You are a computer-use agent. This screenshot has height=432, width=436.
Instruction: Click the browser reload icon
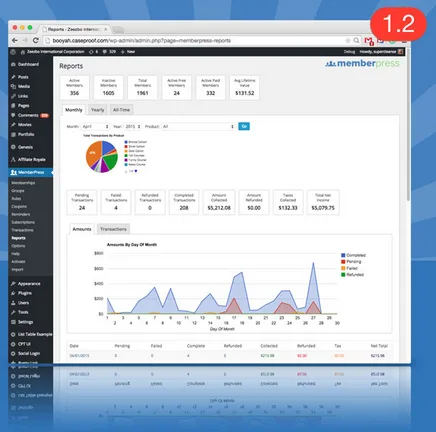(36, 41)
